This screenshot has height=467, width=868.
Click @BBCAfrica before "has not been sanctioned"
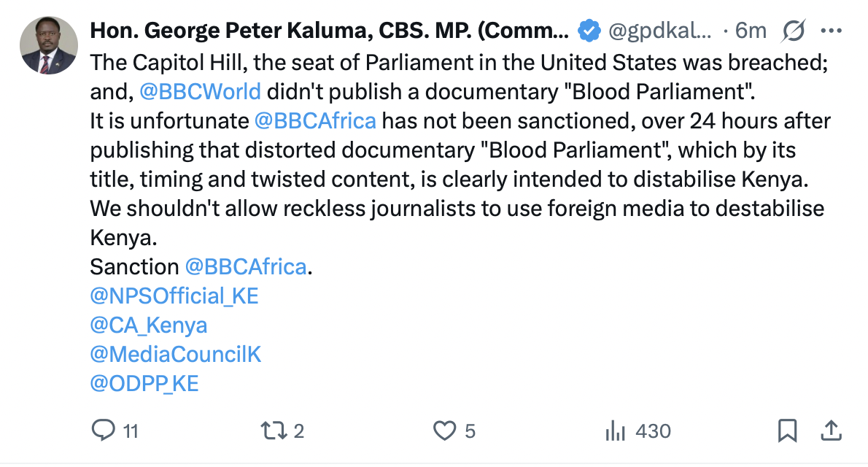315,120
